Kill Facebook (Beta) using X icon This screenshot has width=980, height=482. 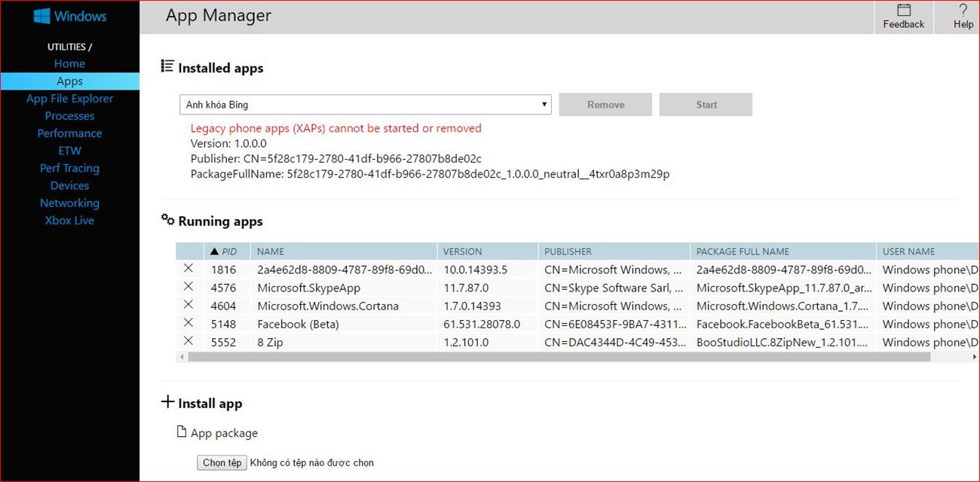click(x=188, y=323)
